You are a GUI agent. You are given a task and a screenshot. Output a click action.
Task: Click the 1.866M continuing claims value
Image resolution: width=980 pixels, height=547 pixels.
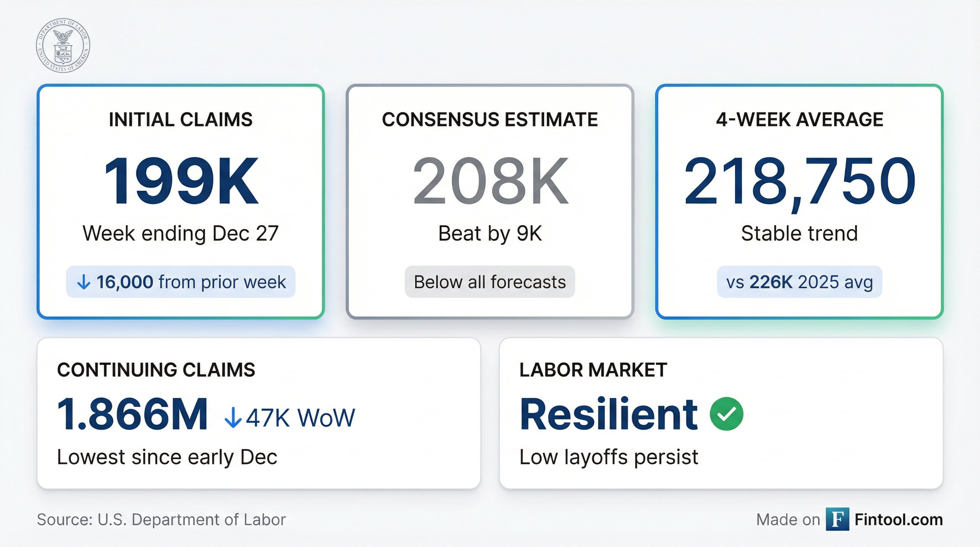[x=132, y=414]
